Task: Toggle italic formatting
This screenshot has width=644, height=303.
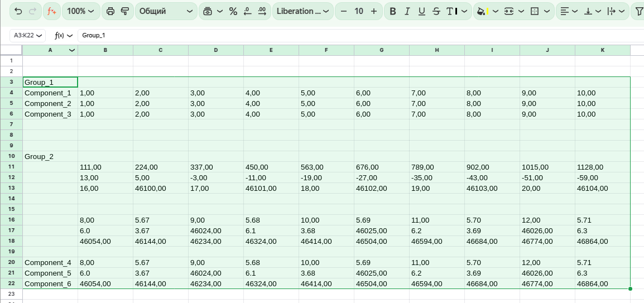Action: pos(407,11)
